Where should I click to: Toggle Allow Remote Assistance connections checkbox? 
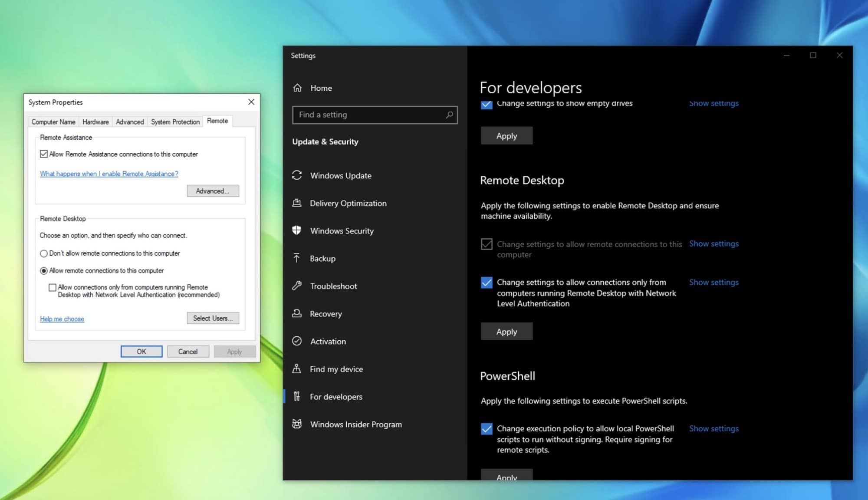pos(43,154)
